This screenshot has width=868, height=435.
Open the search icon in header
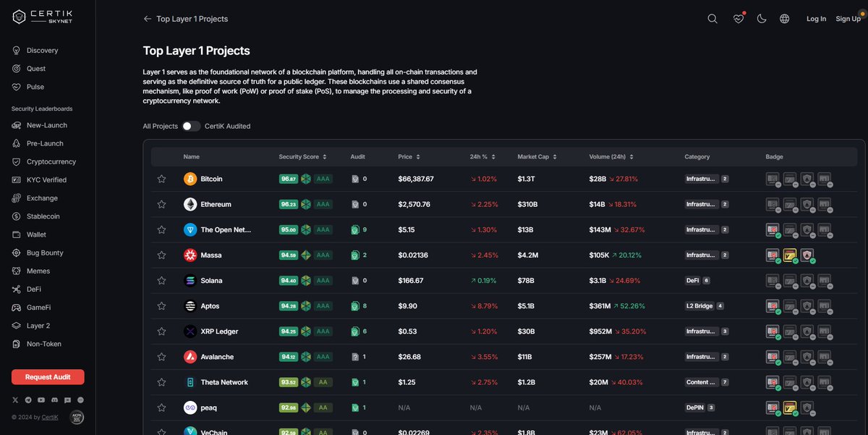coord(712,19)
